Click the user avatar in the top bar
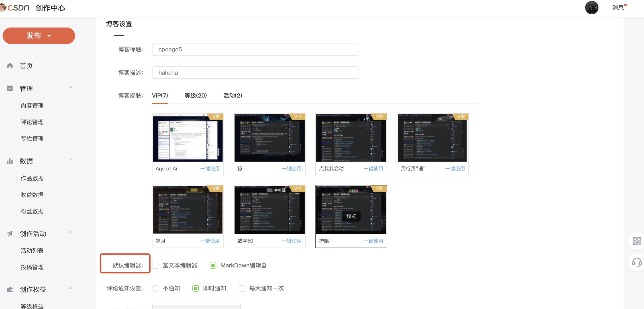Viewport: 644px width, 309px height. click(592, 8)
